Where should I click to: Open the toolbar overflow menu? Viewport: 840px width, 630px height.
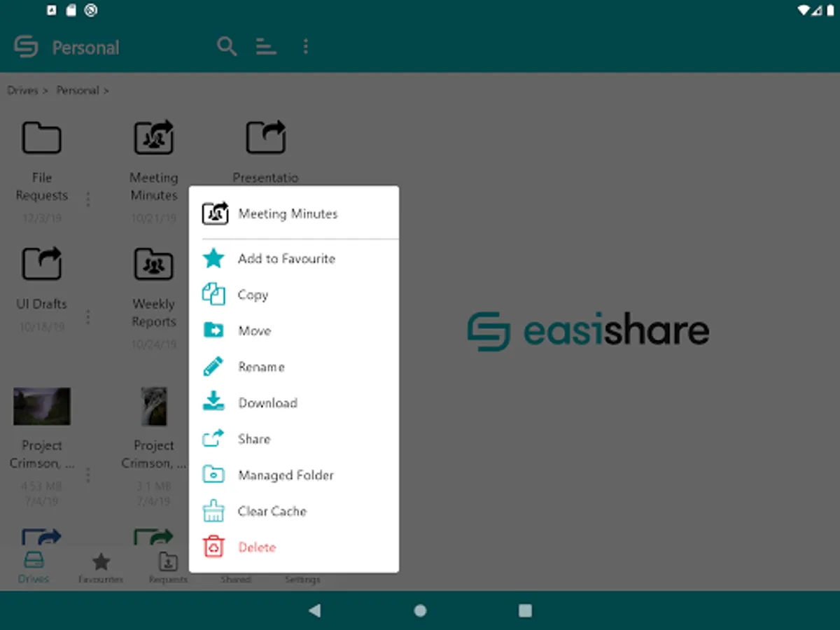click(x=305, y=47)
